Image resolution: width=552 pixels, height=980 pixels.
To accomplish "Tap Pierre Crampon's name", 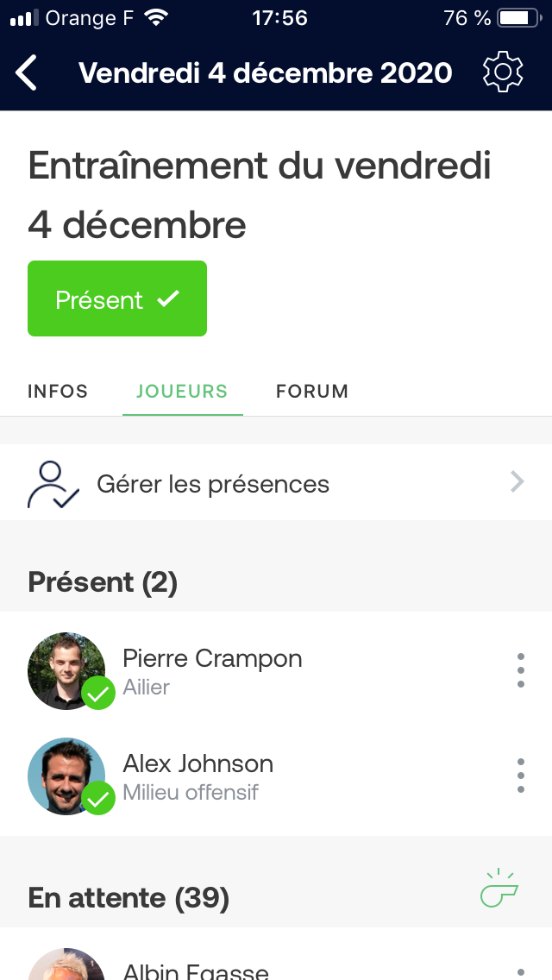I will 212,659.
